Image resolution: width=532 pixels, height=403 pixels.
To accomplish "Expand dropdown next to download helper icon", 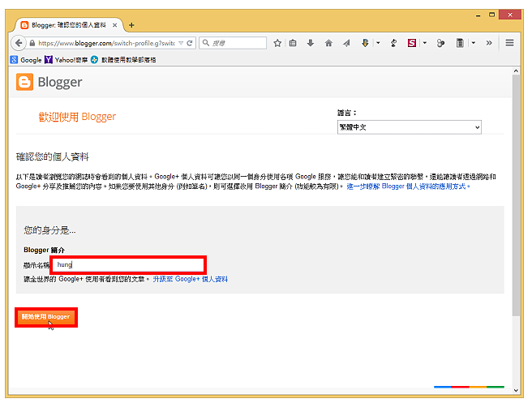I will (x=378, y=43).
